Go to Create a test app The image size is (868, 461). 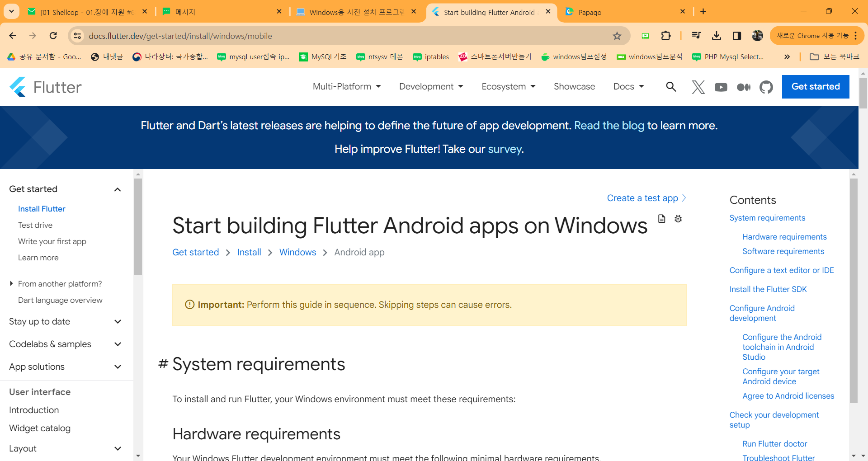[646, 198]
